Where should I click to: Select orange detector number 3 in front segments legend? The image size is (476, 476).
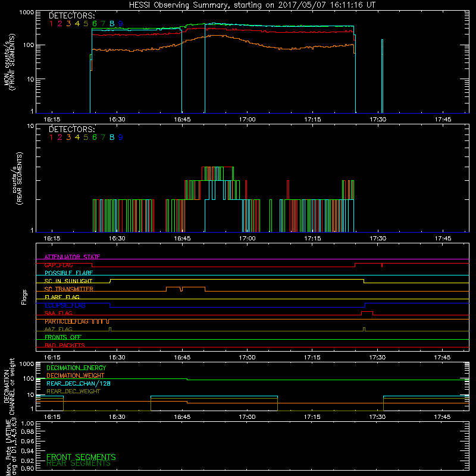point(68,24)
